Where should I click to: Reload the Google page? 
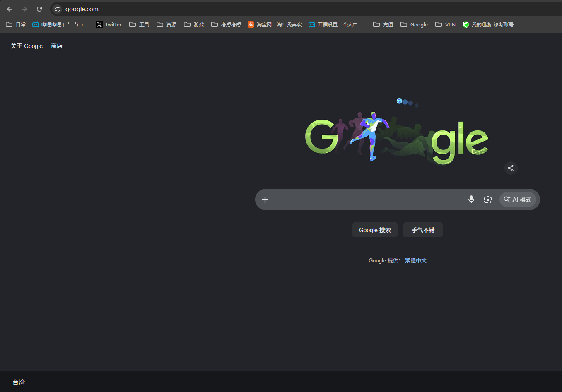39,9
